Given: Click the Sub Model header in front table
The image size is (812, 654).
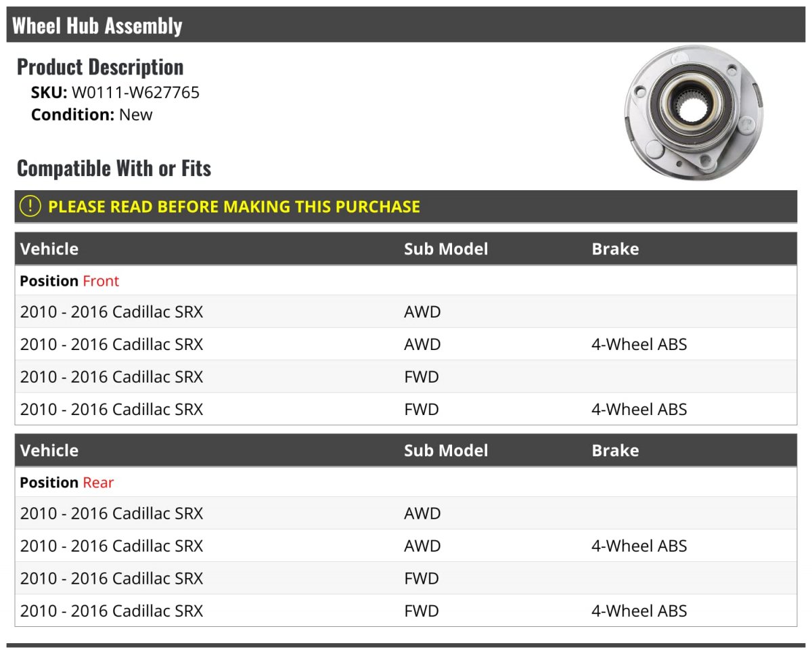Looking at the screenshot, I should (446, 248).
